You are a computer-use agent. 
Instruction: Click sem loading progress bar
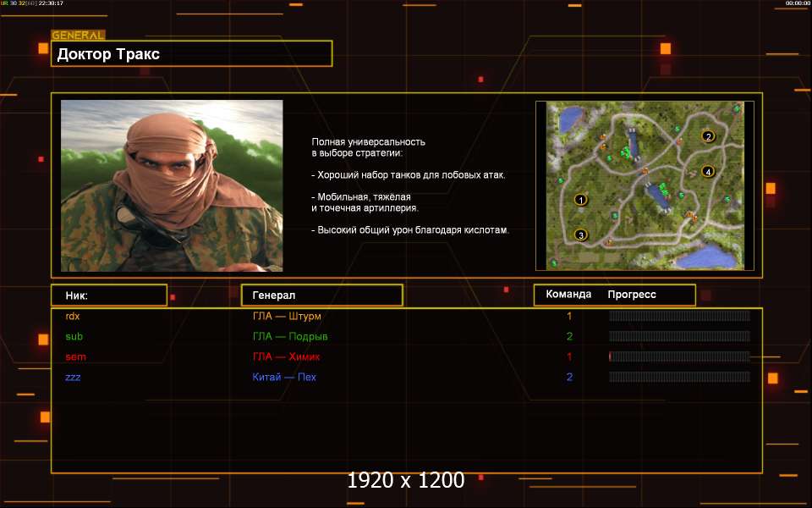tap(679, 356)
